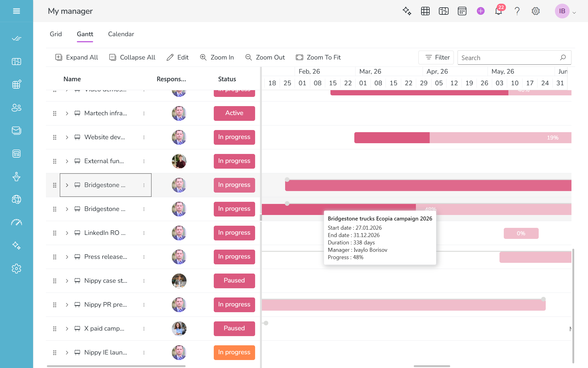Click Zoom Out on the Gantt
The width and height of the screenshot is (588, 368).
(x=265, y=57)
